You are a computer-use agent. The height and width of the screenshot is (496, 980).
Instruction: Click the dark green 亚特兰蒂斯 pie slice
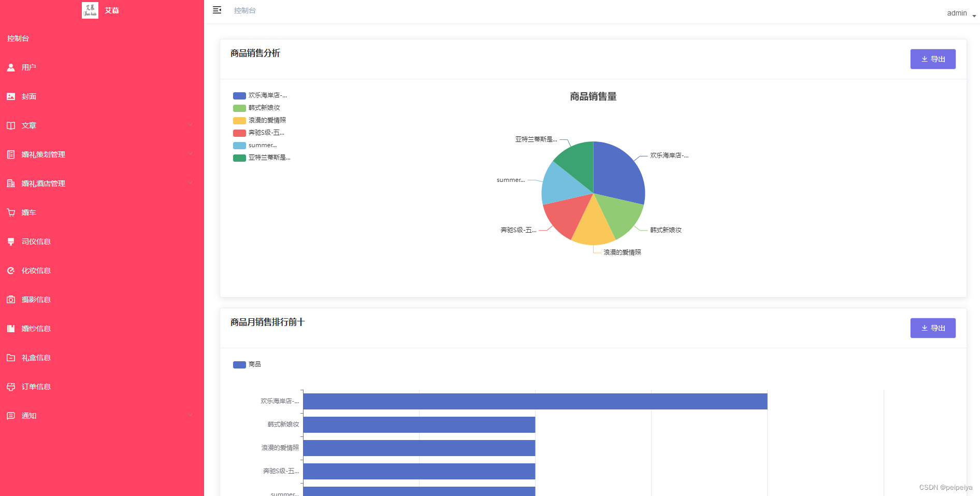tap(579, 163)
